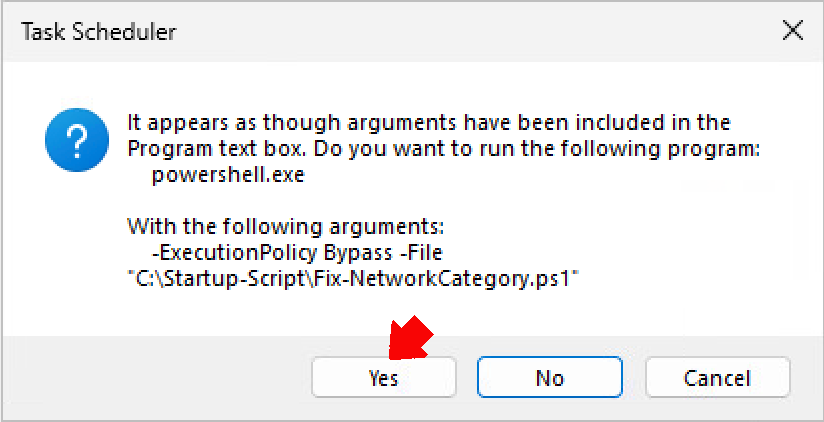The height and width of the screenshot is (422, 824).
Task: Click the "Program text box" phrase
Action: point(216,149)
